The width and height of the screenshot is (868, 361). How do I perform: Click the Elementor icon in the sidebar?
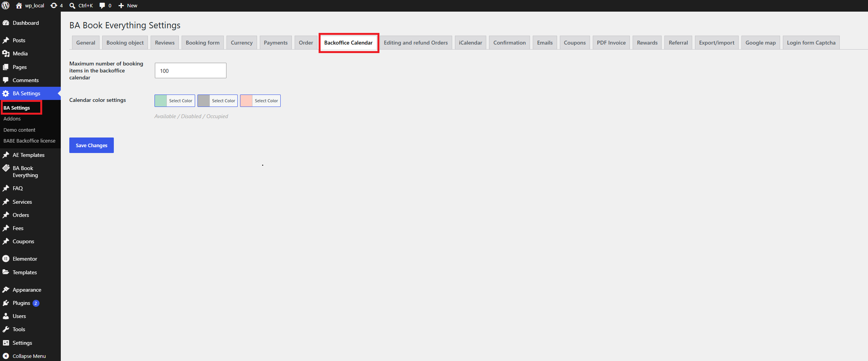tap(6, 259)
